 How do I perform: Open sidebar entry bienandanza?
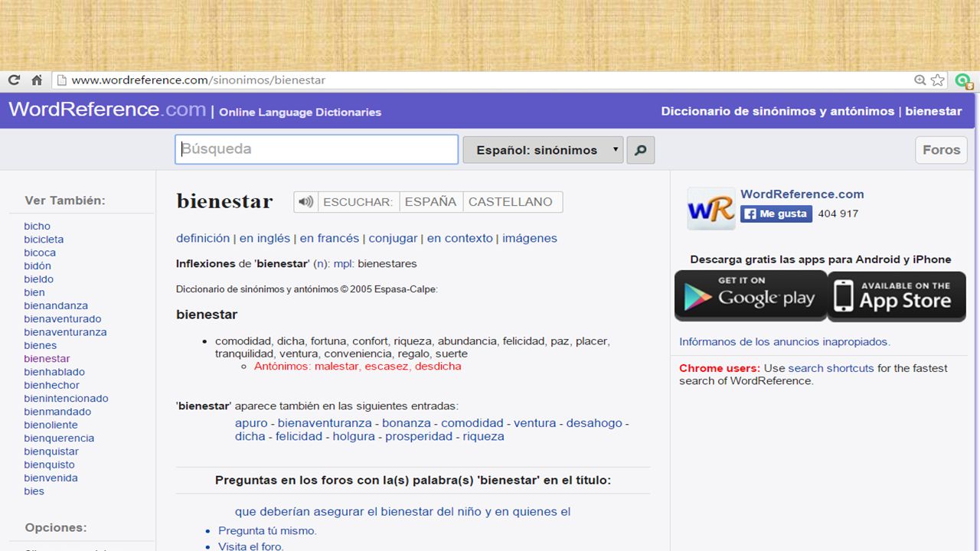[x=56, y=305]
